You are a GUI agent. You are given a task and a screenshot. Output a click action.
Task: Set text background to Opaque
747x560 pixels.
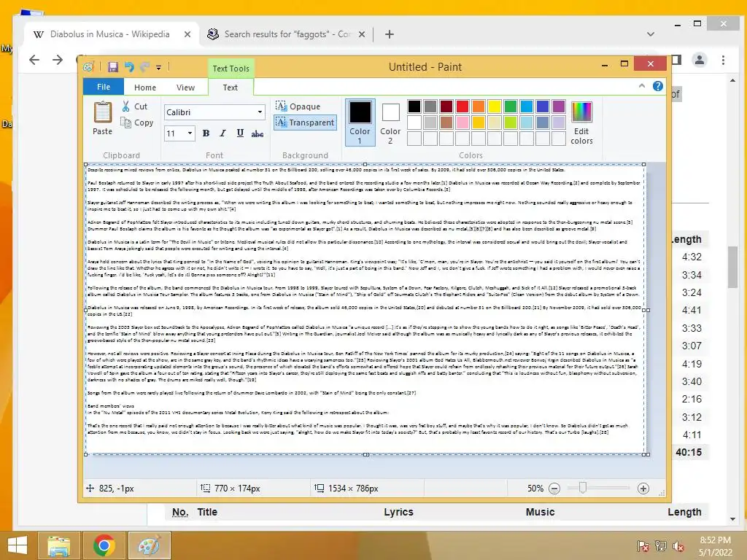click(x=298, y=106)
